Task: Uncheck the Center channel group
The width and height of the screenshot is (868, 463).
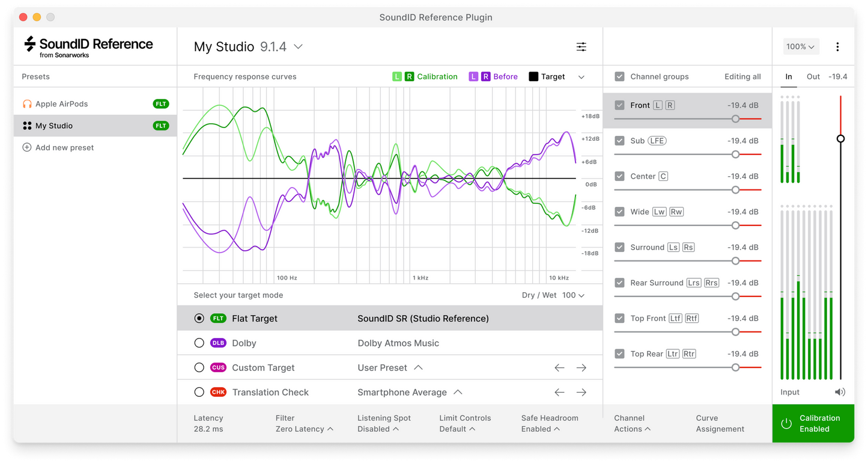Action: tap(619, 176)
